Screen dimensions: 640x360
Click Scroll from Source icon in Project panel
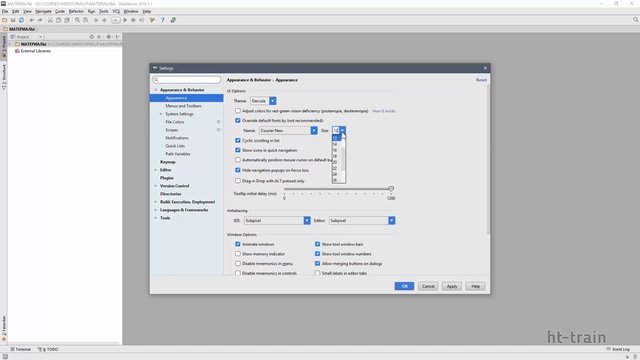point(91,37)
